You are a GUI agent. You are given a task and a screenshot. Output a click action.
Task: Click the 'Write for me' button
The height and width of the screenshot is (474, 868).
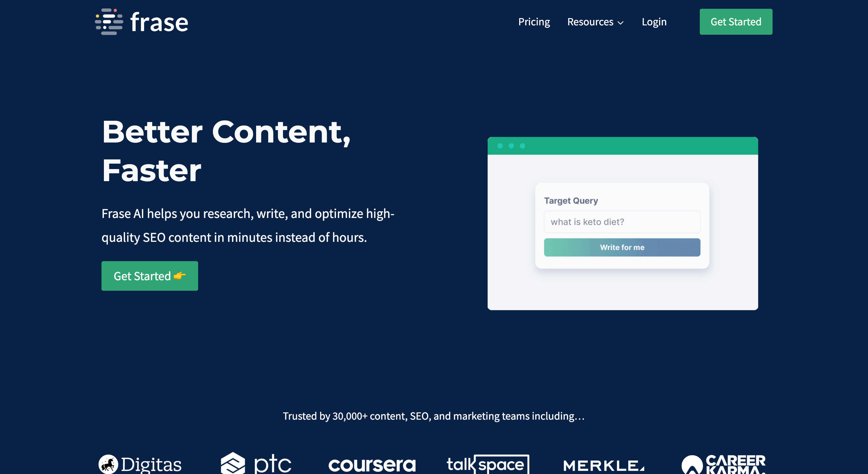(622, 247)
